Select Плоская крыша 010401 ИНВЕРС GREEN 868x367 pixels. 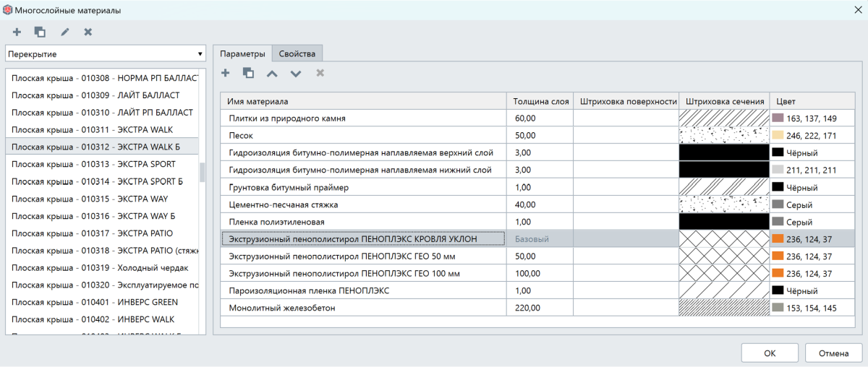pyautogui.click(x=95, y=302)
